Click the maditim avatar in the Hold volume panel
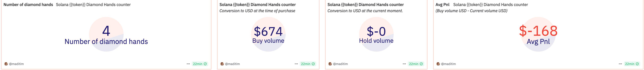 point(330,64)
